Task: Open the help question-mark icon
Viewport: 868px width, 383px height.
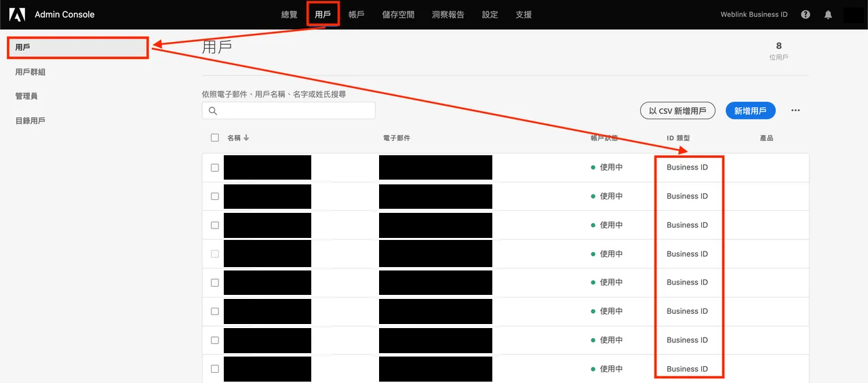Action: point(806,14)
